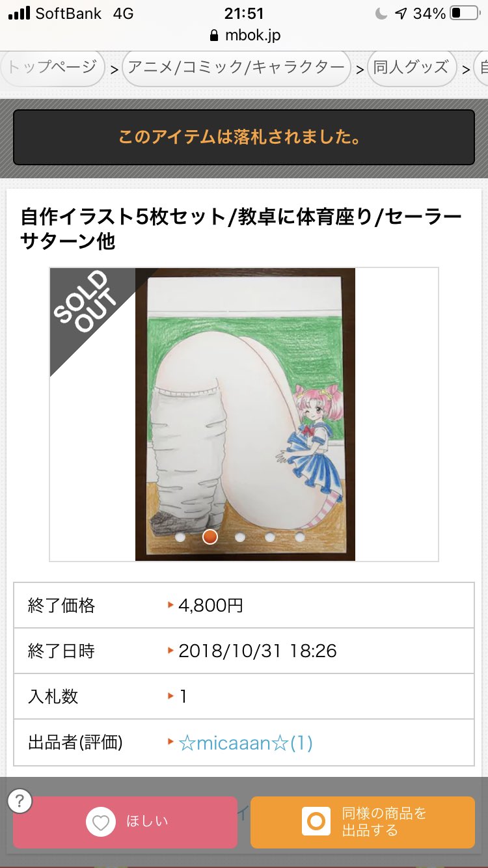Tap 同様の商品を出品する button
This screenshot has width=488, height=868.
click(x=362, y=822)
